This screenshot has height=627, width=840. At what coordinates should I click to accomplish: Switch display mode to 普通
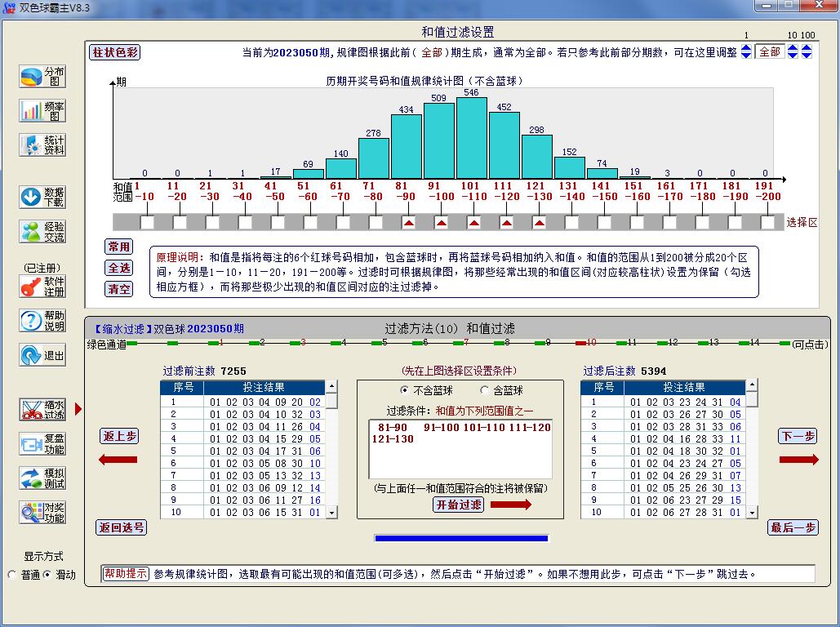(12, 575)
